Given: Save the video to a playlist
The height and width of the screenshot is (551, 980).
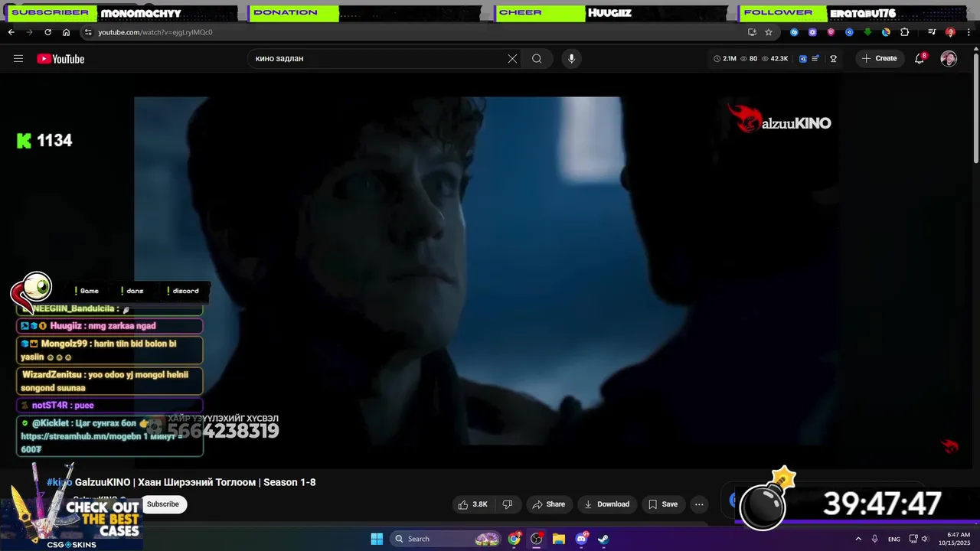Looking at the screenshot, I should point(663,504).
